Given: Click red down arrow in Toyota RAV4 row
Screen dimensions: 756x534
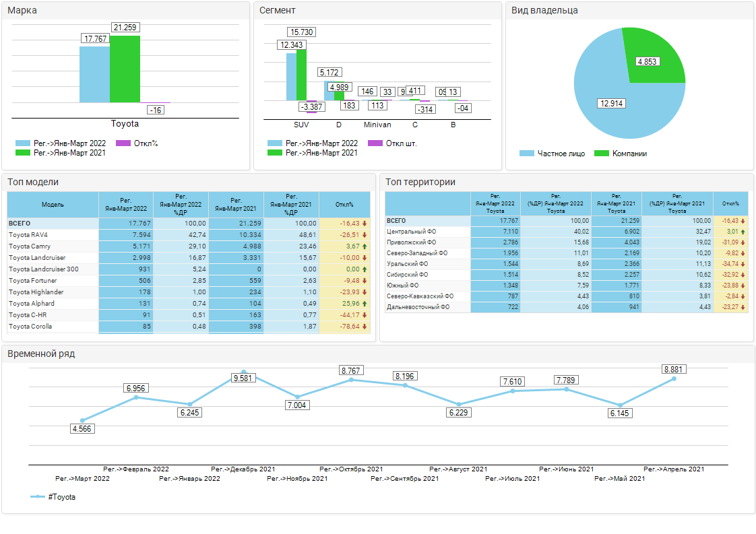Looking at the screenshot, I should [365, 235].
